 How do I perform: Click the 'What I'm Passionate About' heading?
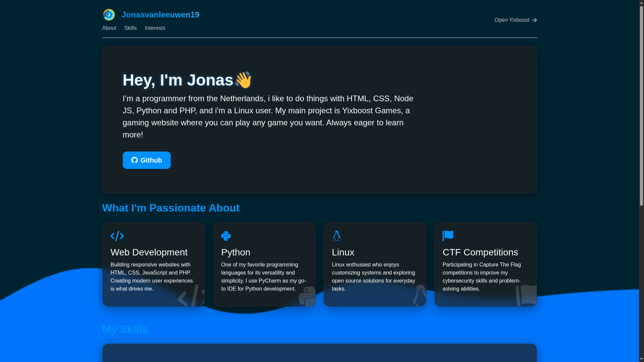171,208
